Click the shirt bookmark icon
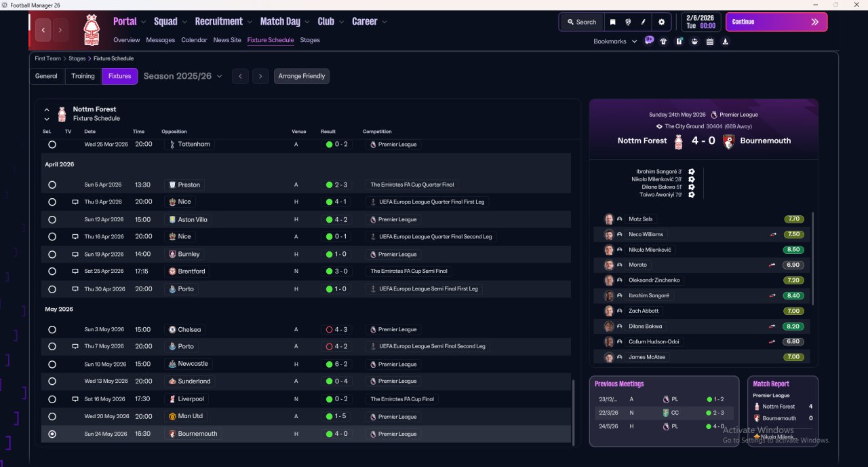868x467 pixels. [x=663, y=41]
